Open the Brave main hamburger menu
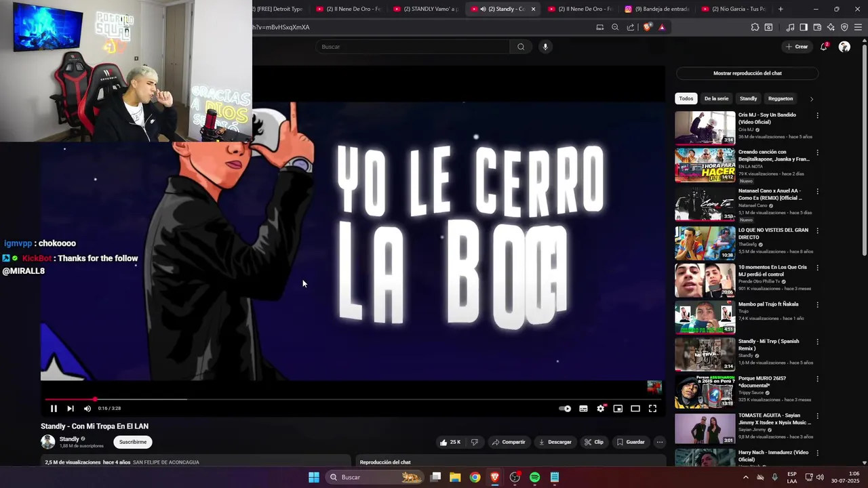Image resolution: width=868 pixels, height=488 pixels. [x=858, y=27]
